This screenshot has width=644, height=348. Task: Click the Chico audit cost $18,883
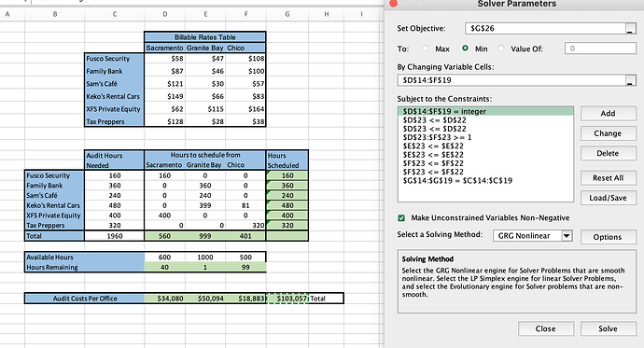click(245, 299)
